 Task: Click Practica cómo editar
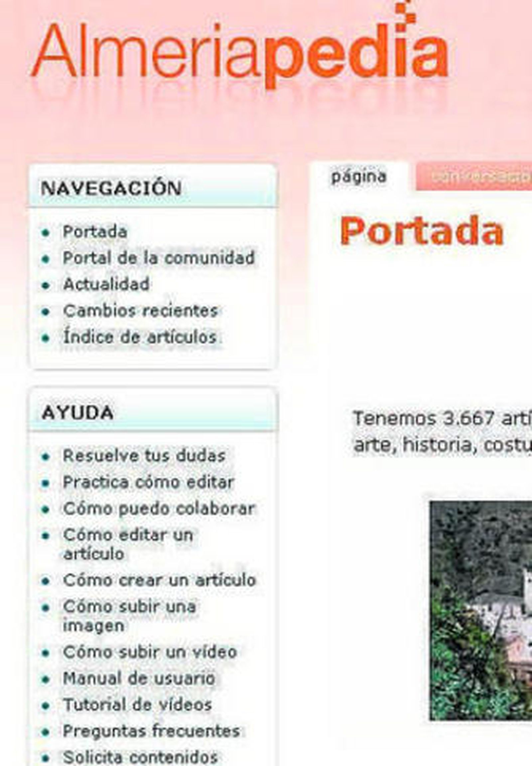click(149, 482)
